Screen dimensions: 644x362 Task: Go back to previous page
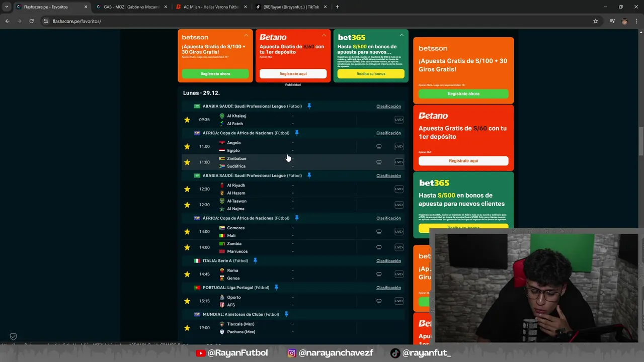[7, 21]
